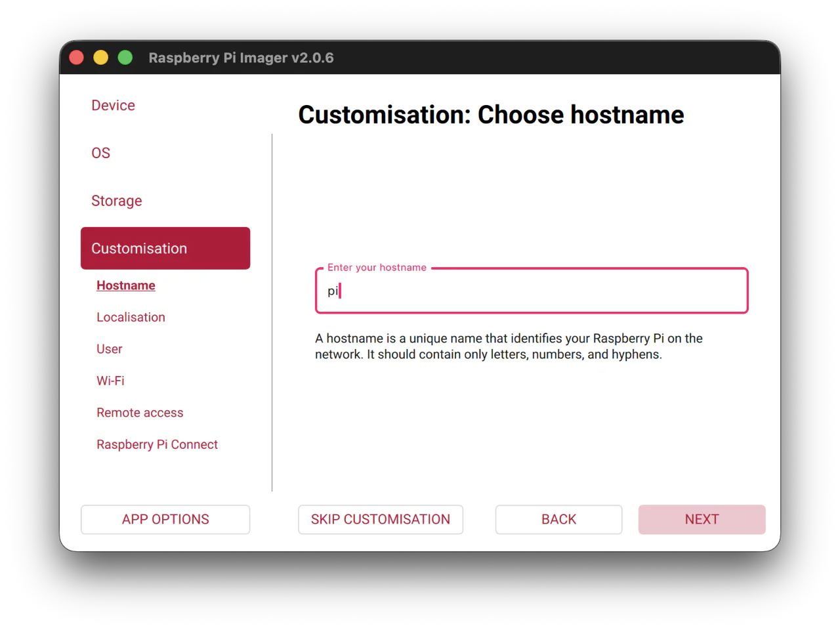The height and width of the screenshot is (630, 840).
Task: Close the Imager window with red button
Action: 76,58
